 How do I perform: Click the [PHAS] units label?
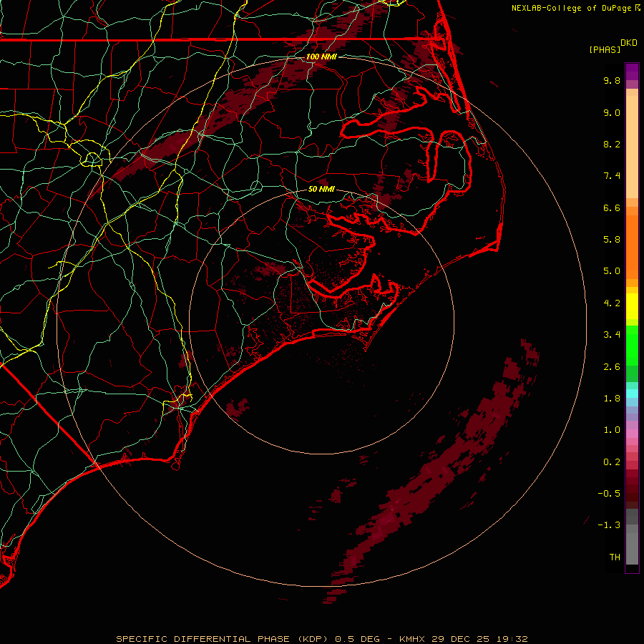(x=605, y=50)
